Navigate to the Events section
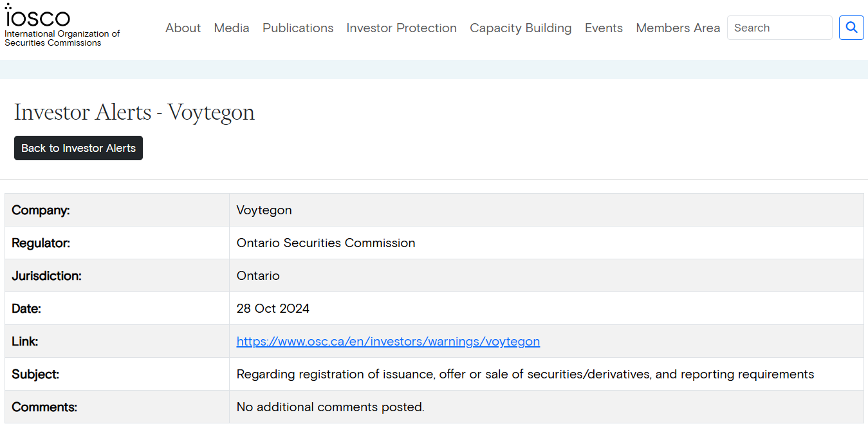Screen dimensions: 868x426 [x=604, y=28]
